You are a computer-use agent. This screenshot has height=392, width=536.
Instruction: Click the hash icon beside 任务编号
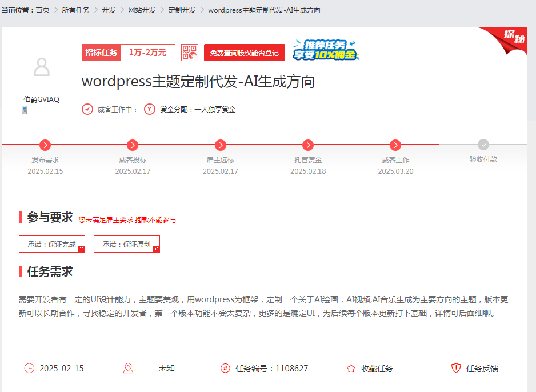225,368
